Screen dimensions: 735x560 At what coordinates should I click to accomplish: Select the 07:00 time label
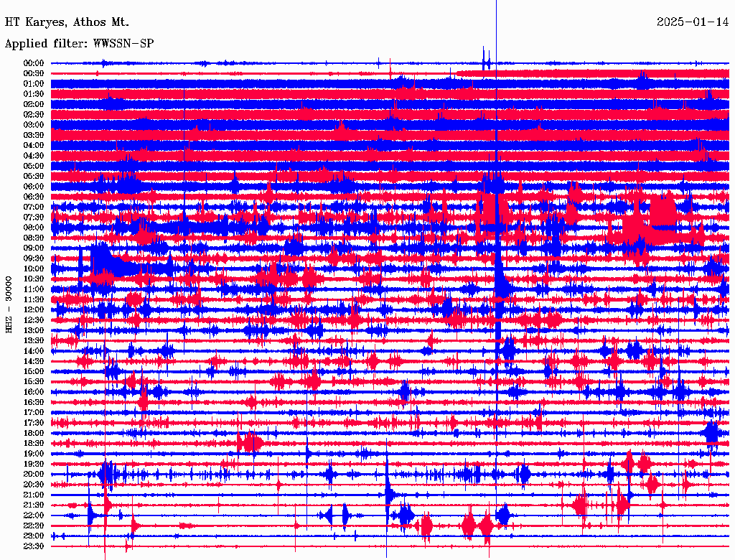point(34,207)
